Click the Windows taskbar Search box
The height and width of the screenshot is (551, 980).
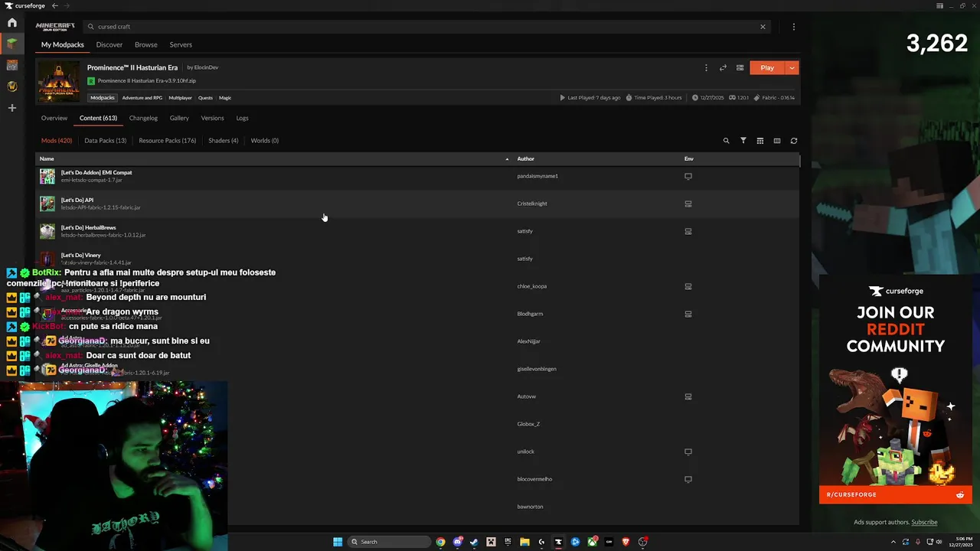[388, 542]
